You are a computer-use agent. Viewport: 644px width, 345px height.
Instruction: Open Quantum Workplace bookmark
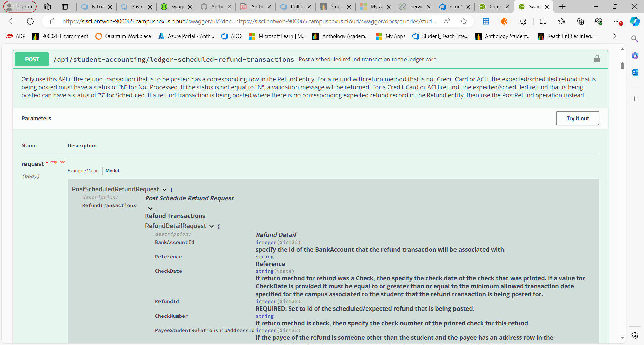(x=123, y=36)
